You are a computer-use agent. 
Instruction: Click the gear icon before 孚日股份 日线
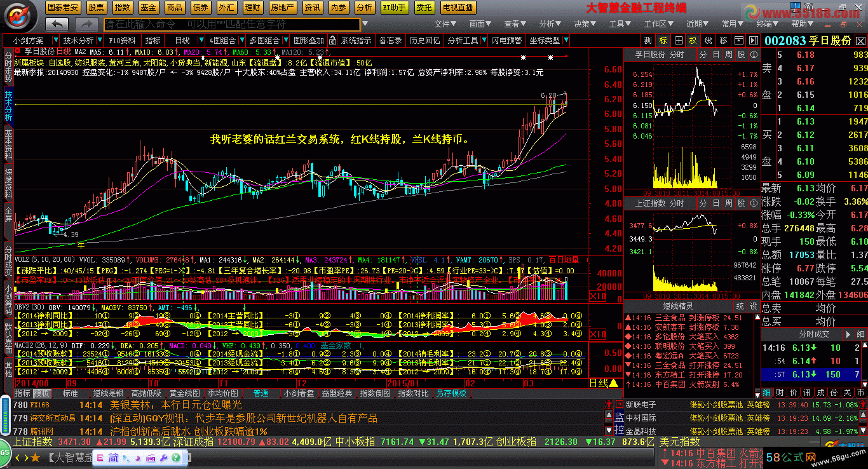pyautogui.click(x=18, y=52)
